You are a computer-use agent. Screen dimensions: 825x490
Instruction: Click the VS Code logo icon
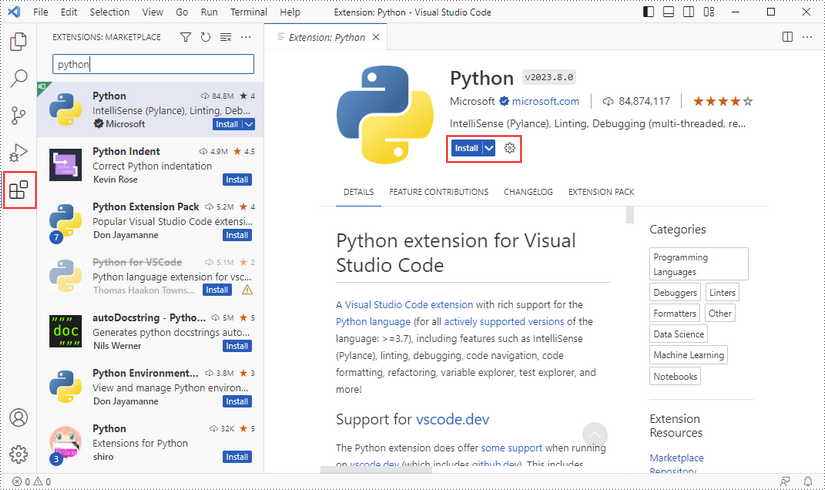click(x=14, y=12)
